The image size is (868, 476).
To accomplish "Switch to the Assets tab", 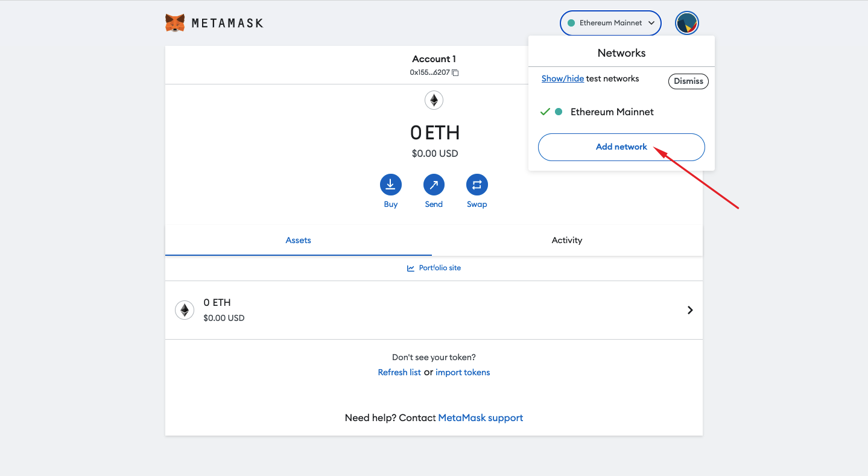I will (x=299, y=240).
